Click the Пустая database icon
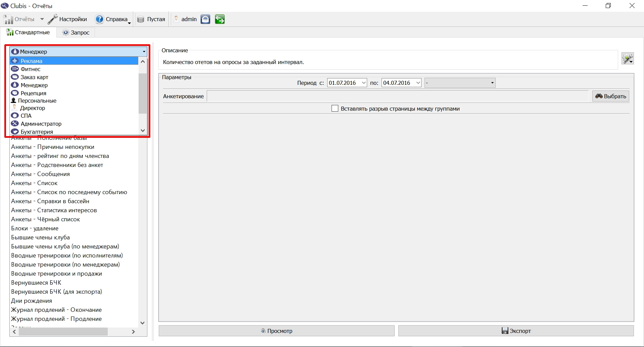 pyautogui.click(x=141, y=19)
